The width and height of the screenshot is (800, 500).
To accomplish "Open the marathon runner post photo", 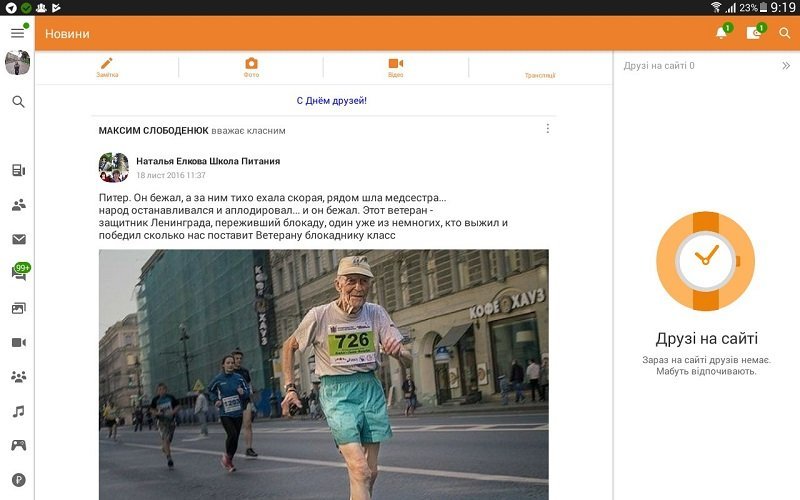I will pyautogui.click(x=323, y=374).
